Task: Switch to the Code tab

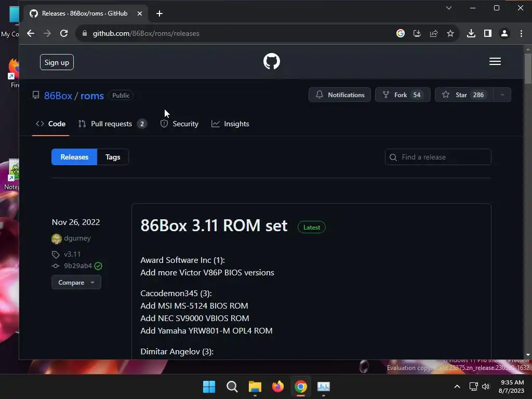Action: (x=50, y=124)
